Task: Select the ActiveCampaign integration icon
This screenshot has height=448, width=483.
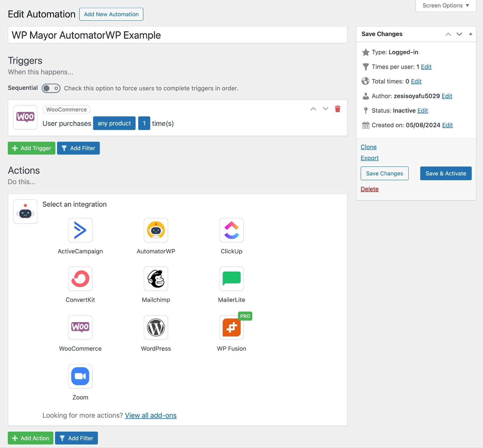Action: coord(80,230)
